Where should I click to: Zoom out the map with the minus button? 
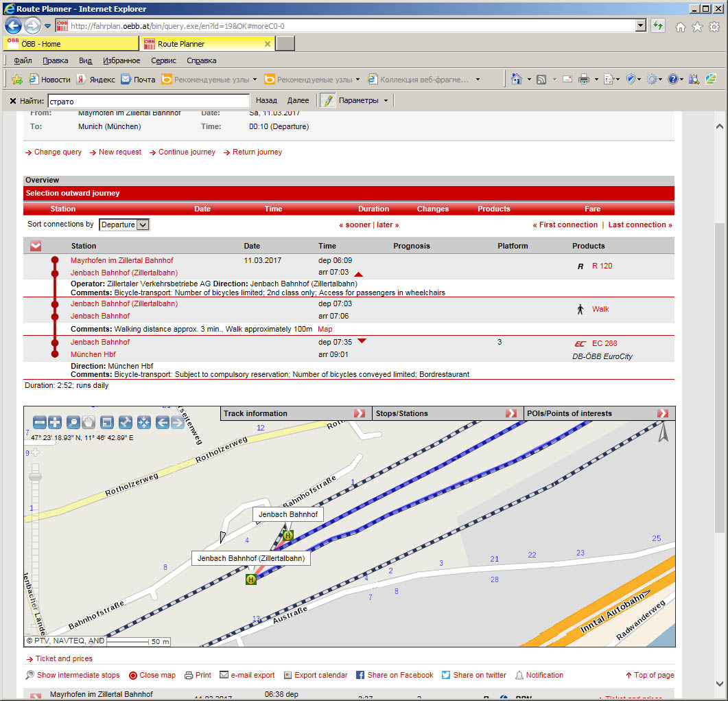pos(40,422)
